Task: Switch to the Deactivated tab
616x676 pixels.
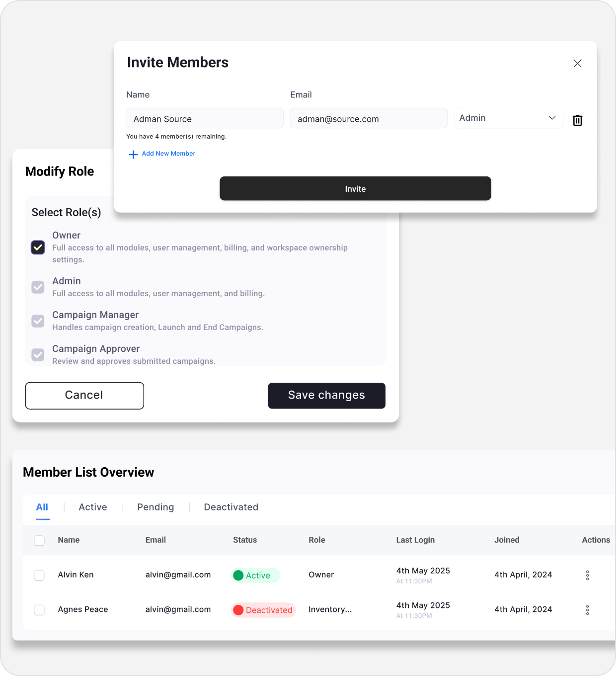Action: (x=231, y=507)
